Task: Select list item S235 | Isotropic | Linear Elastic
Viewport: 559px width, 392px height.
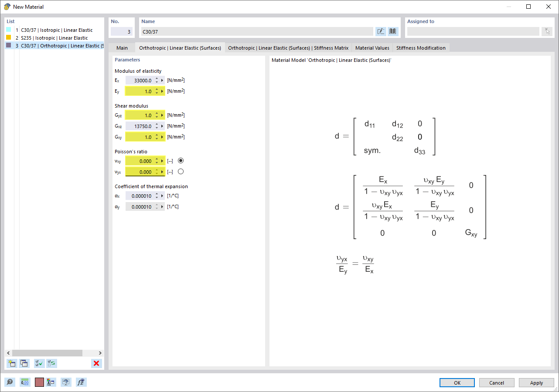Action: [x=55, y=38]
